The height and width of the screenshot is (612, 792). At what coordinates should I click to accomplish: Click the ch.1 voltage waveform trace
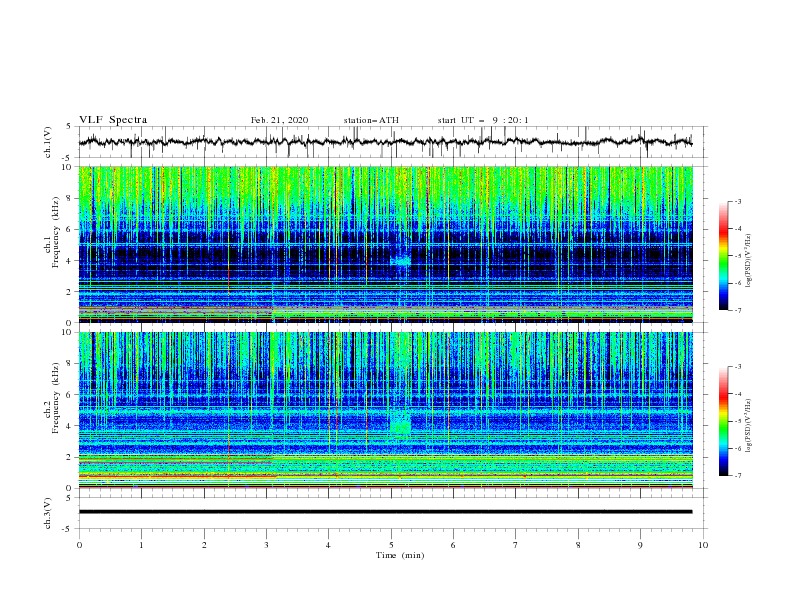pos(385,142)
